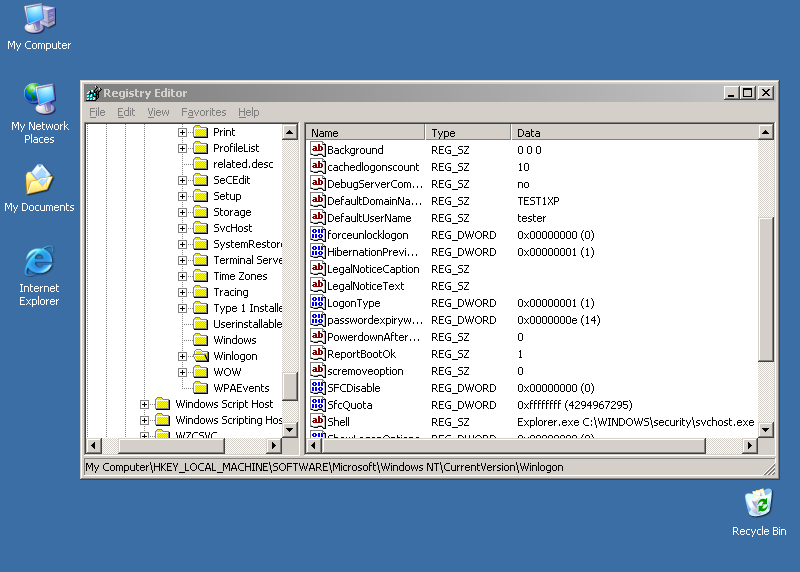
Task: Select the DebugServerCom... value
Action: coord(375,184)
